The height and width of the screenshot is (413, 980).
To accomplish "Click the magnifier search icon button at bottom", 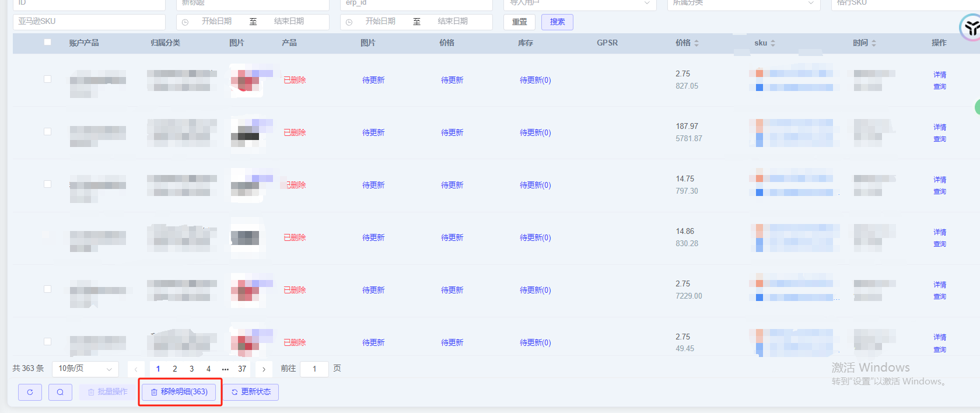I will (x=60, y=392).
